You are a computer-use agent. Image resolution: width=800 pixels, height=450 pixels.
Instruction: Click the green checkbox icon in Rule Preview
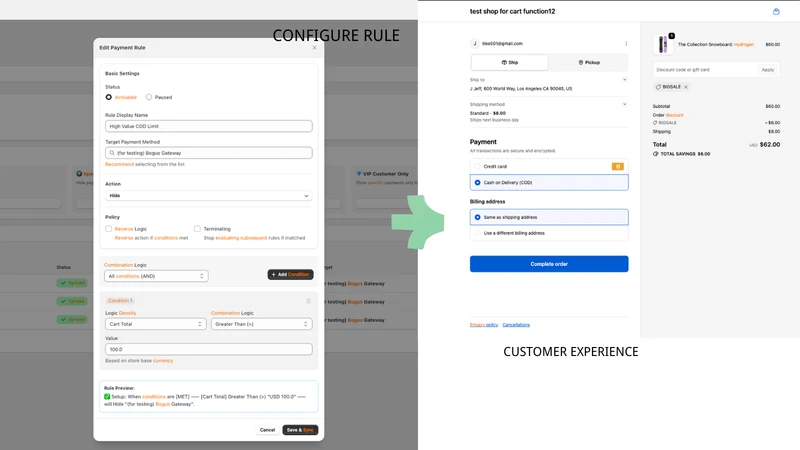click(x=107, y=396)
